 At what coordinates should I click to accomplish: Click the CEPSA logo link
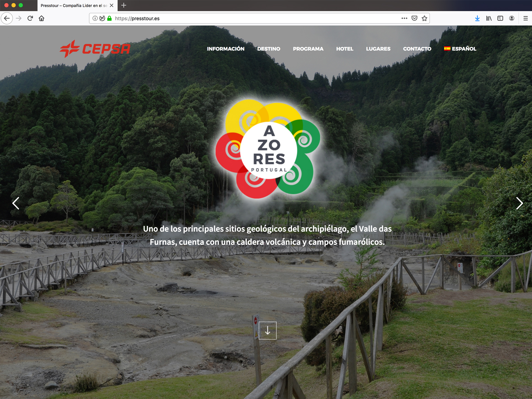[95, 49]
